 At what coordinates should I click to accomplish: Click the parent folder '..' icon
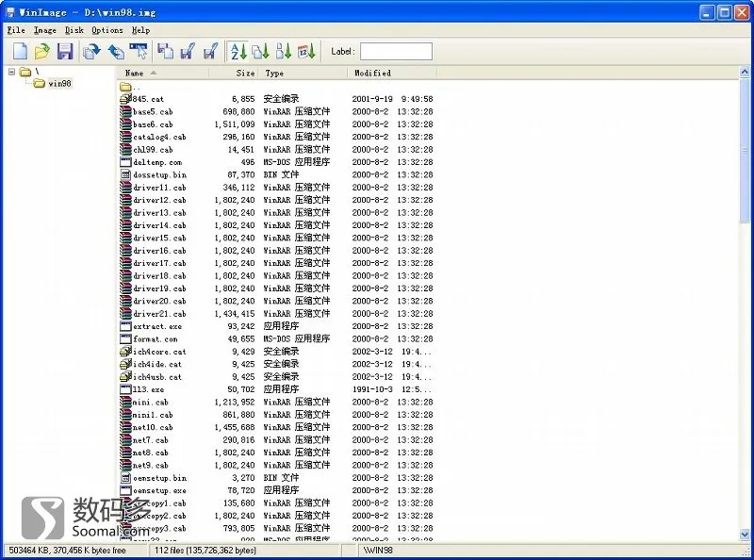125,87
